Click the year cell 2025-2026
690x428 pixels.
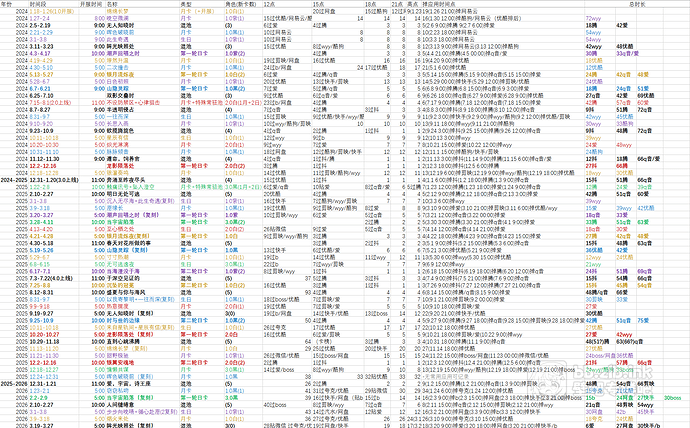click(x=14, y=384)
